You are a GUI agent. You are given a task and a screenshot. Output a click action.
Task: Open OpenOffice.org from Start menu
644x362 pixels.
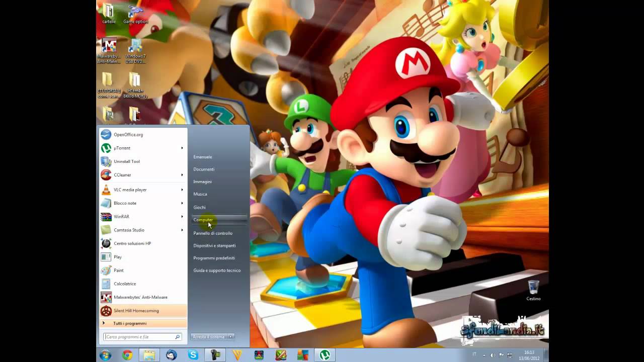click(143, 135)
